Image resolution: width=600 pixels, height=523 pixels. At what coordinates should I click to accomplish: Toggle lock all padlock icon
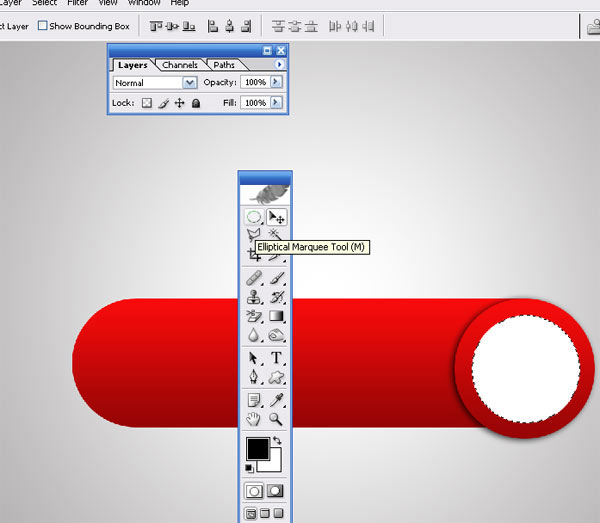click(196, 103)
